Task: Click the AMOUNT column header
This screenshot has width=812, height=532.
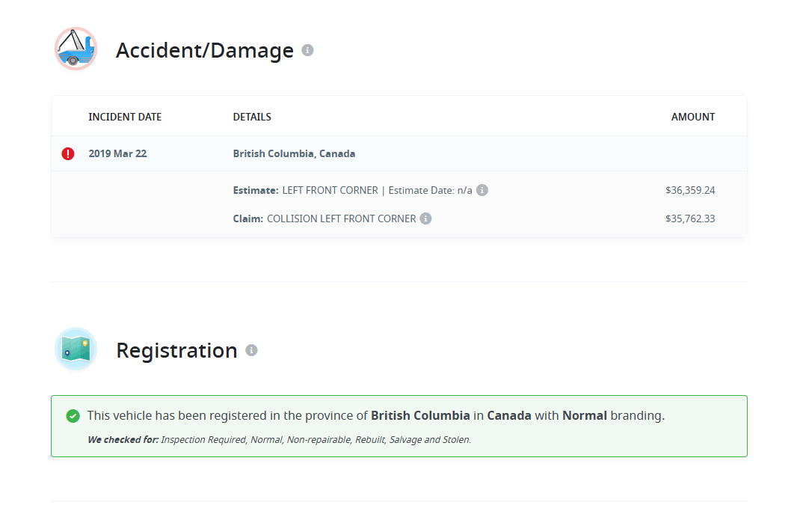Action: point(692,117)
